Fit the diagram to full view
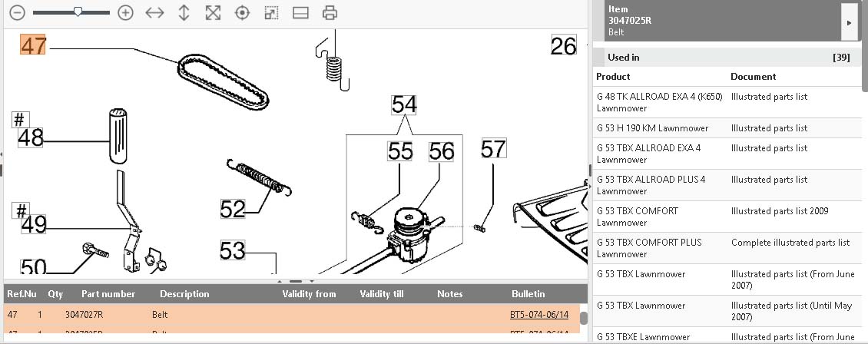 [213, 13]
